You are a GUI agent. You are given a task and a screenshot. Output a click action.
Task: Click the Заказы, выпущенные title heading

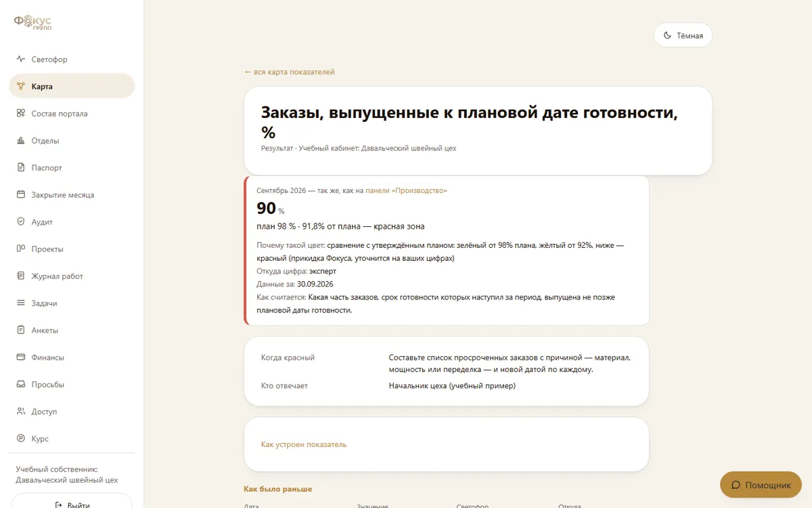(x=470, y=122)
